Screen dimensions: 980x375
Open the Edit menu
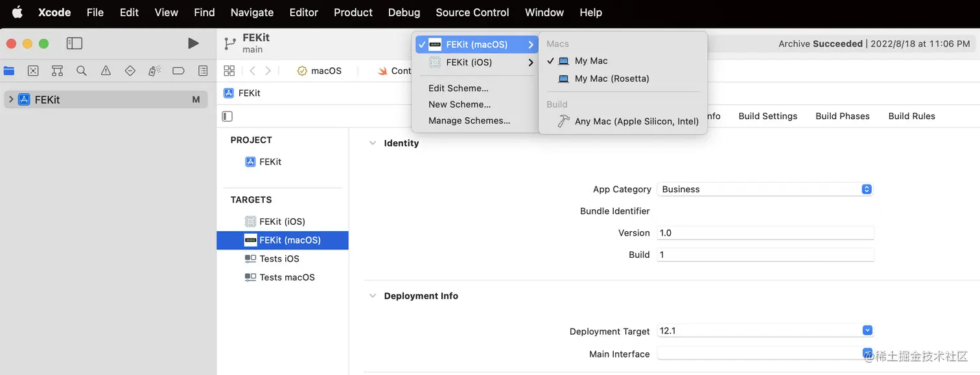click(129, 12)
